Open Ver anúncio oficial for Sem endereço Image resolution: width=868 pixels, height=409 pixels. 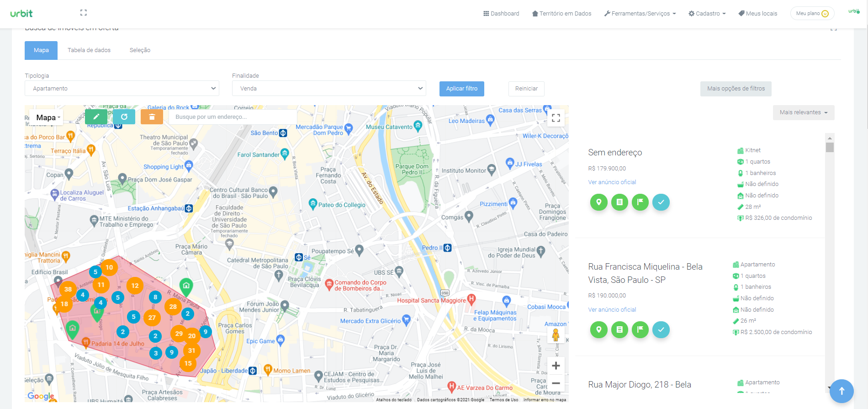click(x=612, y=182)
